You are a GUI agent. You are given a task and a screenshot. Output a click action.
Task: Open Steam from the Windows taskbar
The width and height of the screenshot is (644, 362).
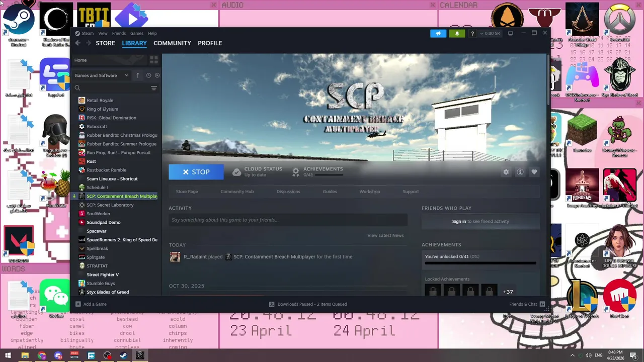(x=124, y=355)
